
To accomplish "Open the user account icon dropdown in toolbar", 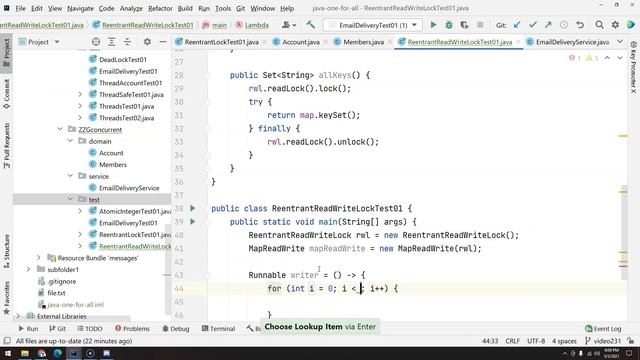I will (x=289, y=25).
